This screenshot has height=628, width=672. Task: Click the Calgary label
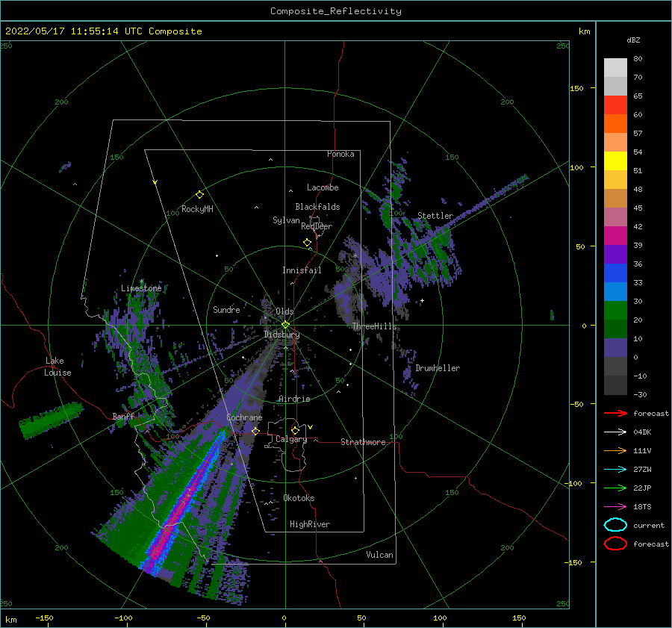(x=291, y=439)
